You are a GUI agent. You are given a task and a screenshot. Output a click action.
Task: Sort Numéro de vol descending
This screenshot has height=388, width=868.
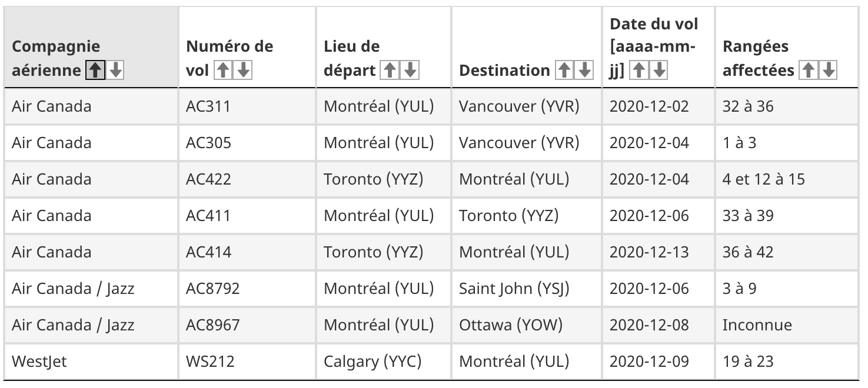[242, 71]
